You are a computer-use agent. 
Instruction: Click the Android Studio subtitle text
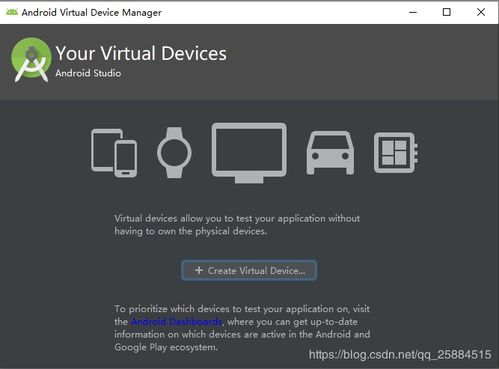point(88,73)
